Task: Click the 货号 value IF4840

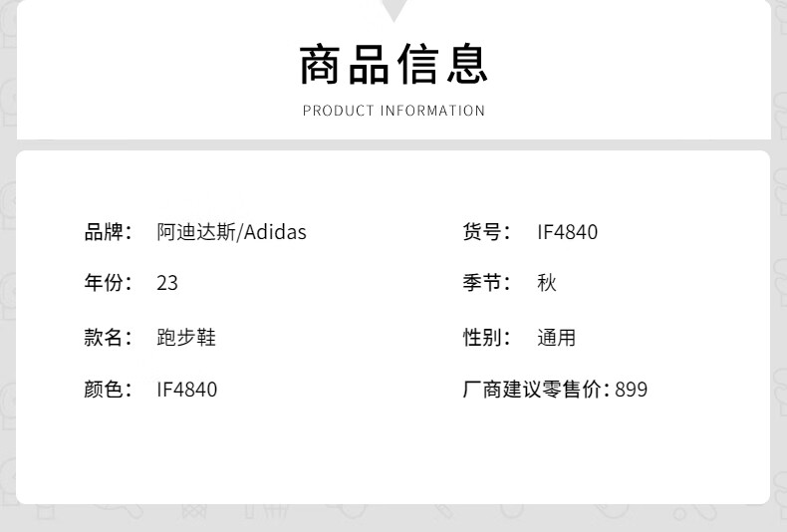Action: coord(567,232)
